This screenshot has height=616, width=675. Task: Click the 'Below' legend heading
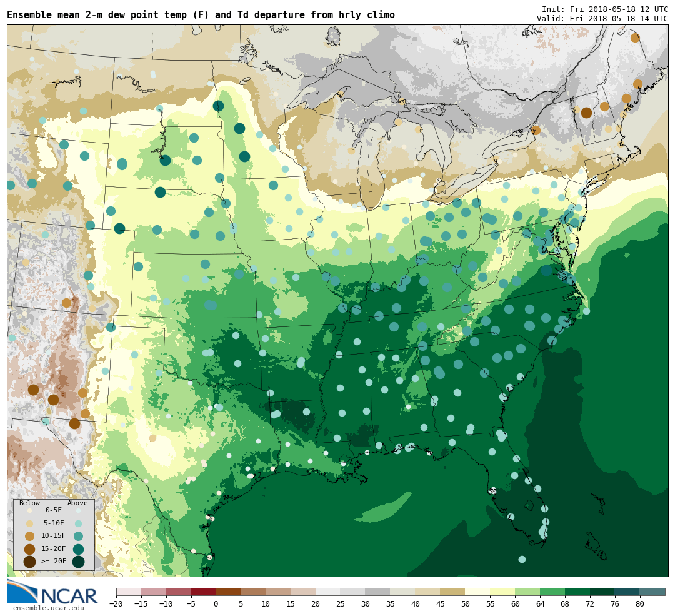(30, 503)
